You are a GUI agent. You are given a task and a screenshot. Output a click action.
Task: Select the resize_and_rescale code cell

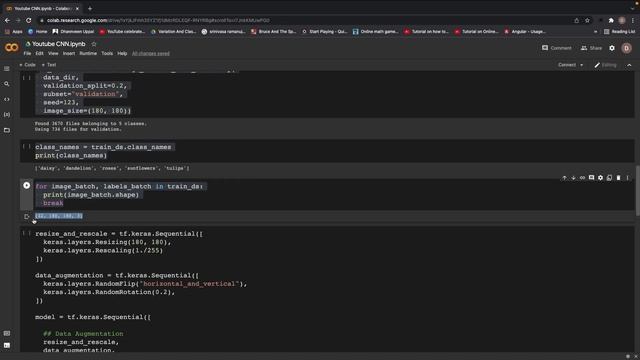[327, 288]
